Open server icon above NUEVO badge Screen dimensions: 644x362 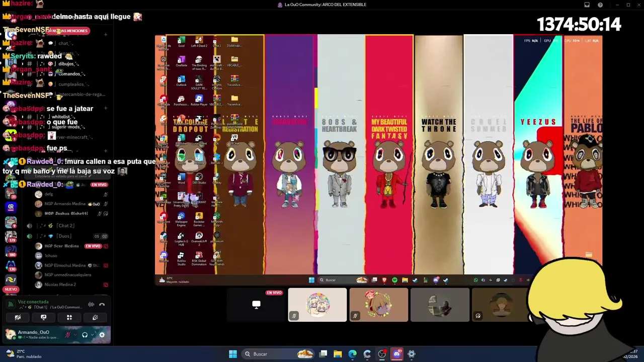pyautogui.click(x=11, y=279)
